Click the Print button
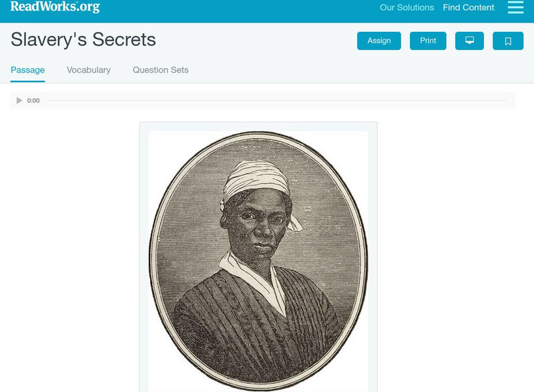The height and width of the screenshot is (392, 534). [428, 41]
